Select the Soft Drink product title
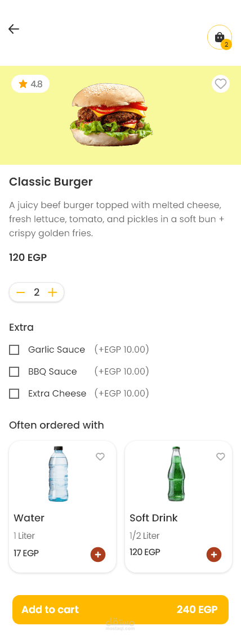Viewport: 241px width, 644px height. 153,518
